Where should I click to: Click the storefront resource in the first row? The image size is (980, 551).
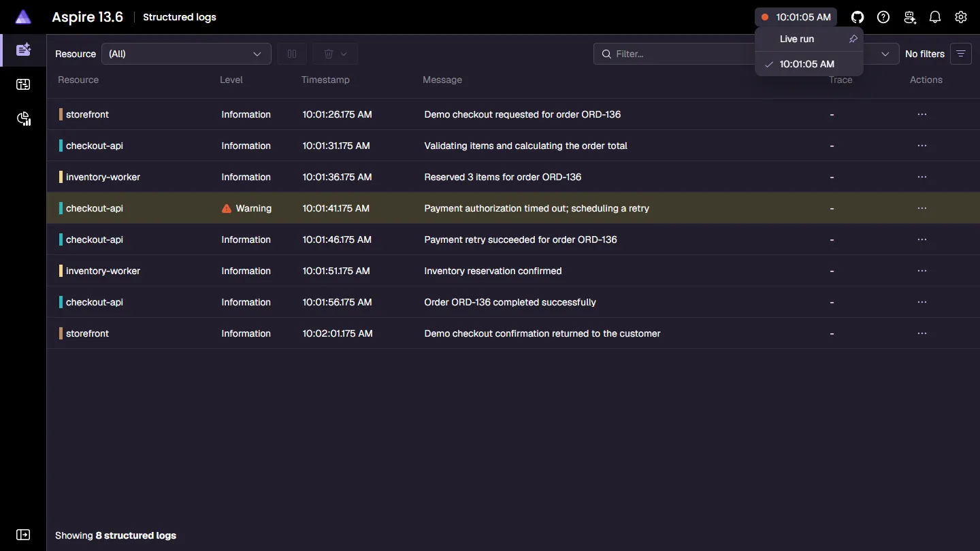point(87,114)
